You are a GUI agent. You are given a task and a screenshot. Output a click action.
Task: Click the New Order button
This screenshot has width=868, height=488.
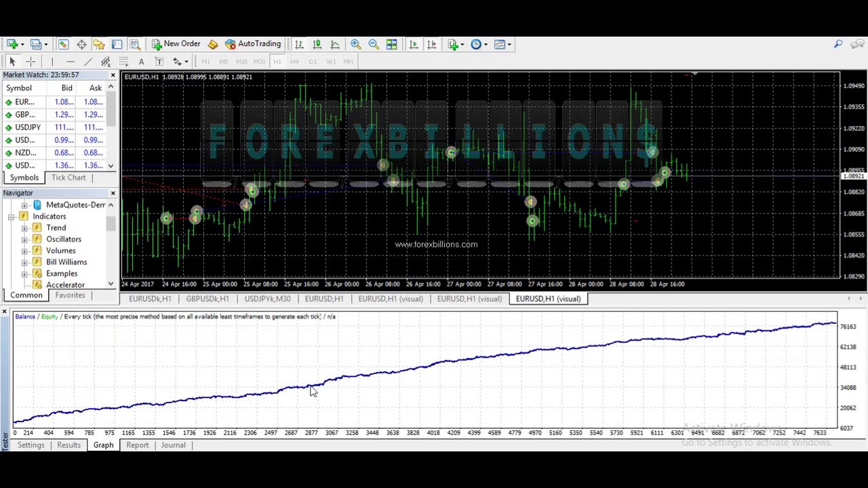176,44
